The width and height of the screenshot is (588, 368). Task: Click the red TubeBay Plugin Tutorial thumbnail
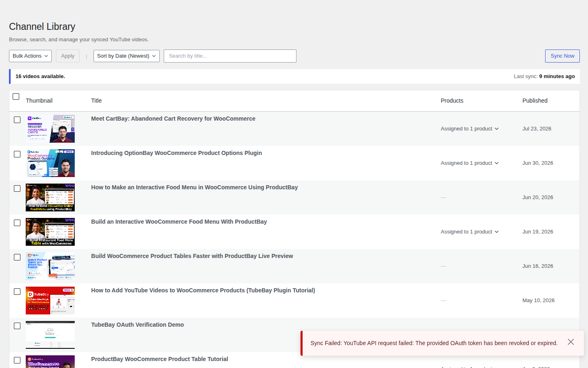pyautogui.click(x=50, y=301)
